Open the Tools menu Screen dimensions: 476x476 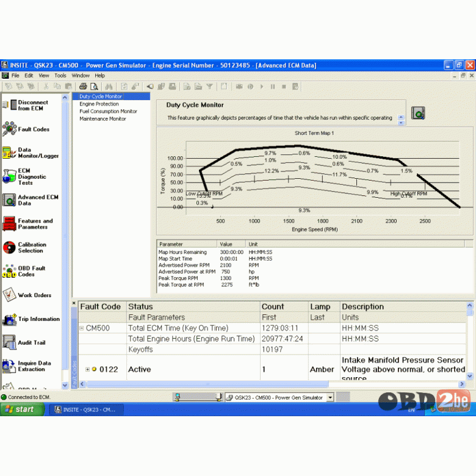(x=60, y=76)
